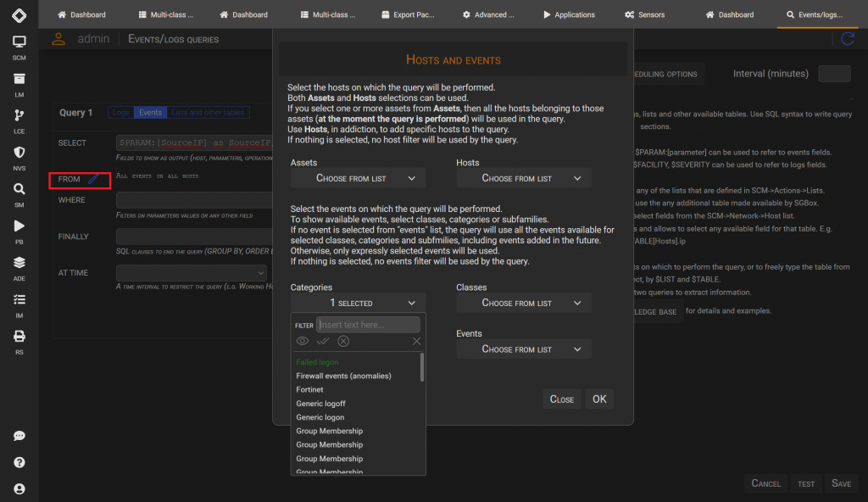Click the pencil edit icon next to FROM
The width and height of the screenshot is (868, 502).
click(x=93, y=179)
